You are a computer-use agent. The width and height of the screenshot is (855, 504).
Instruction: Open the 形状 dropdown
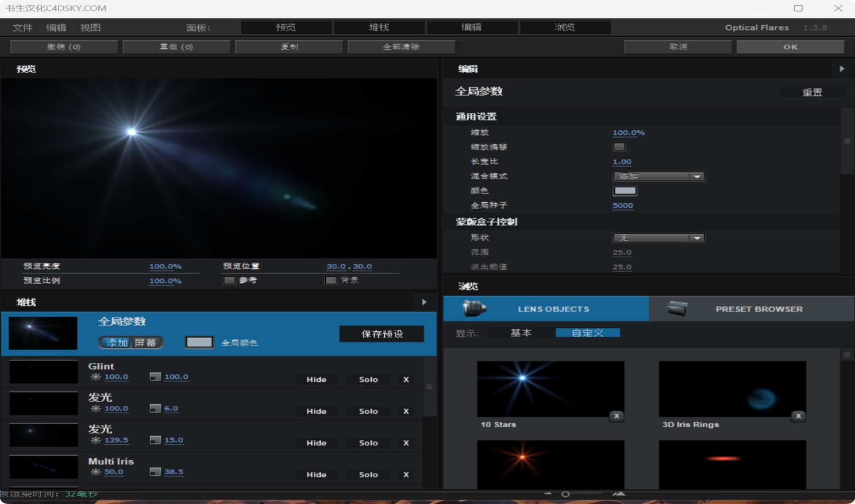(658, 238)
